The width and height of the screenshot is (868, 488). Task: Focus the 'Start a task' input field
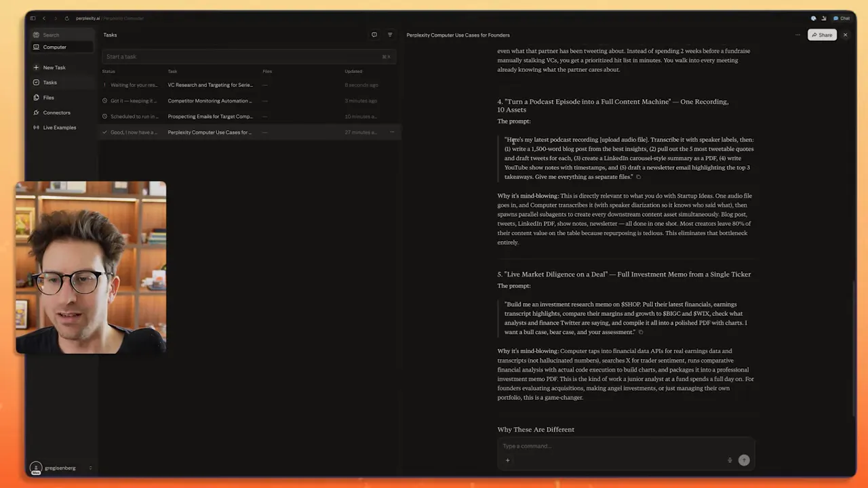pos(248,57)
